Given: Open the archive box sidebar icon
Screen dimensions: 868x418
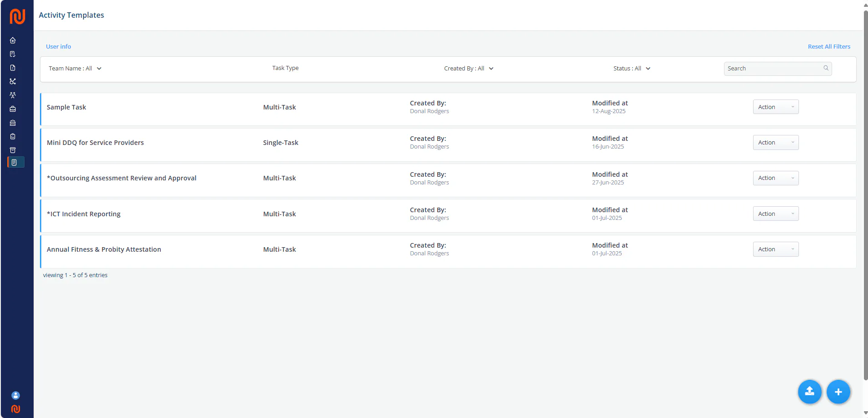Looking at the screenshot, I should point(13,150).
